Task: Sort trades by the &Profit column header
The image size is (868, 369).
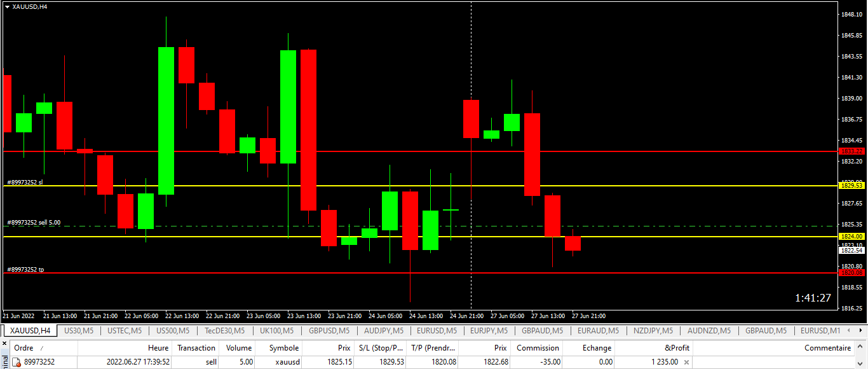Action: point(676,348)
